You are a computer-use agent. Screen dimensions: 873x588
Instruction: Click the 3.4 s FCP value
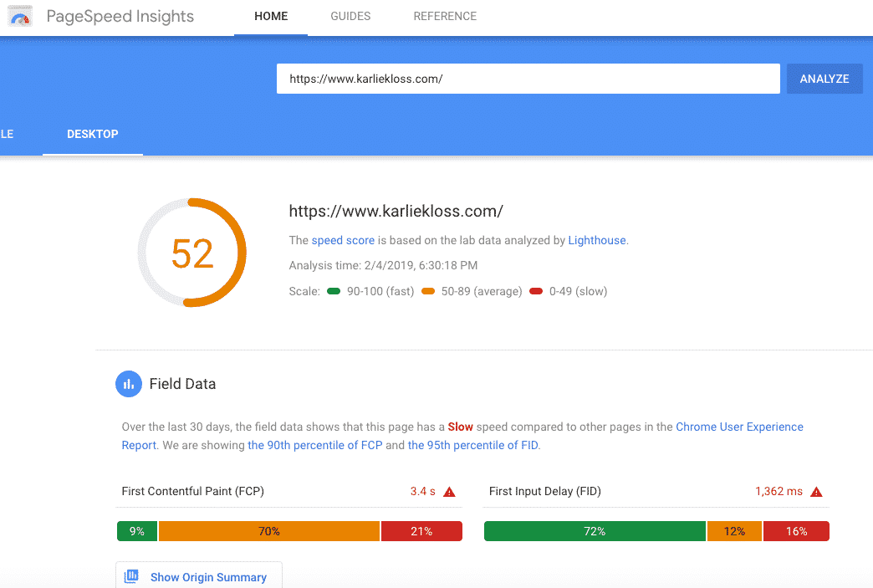tap(422, 492)
